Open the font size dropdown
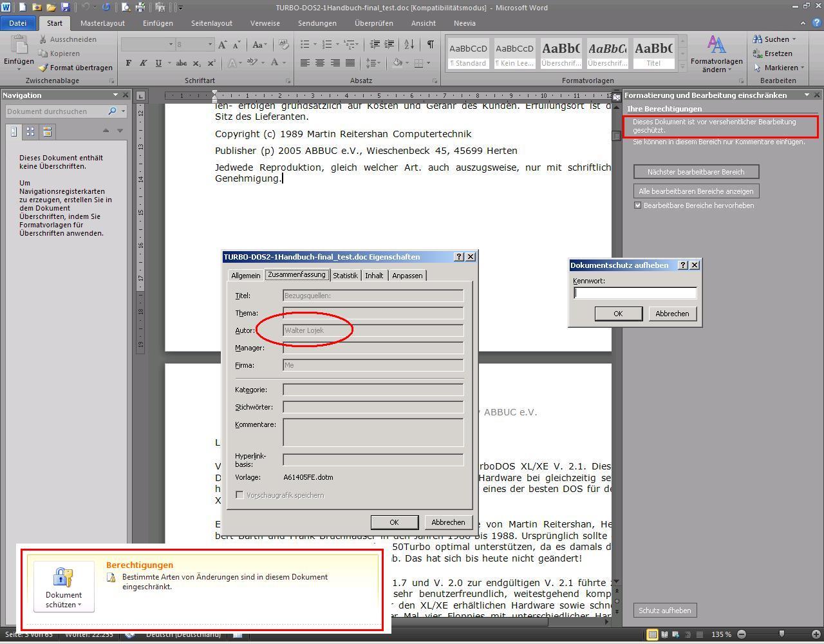The width and height of the screenshot is (824, 644). click(210, 44)
